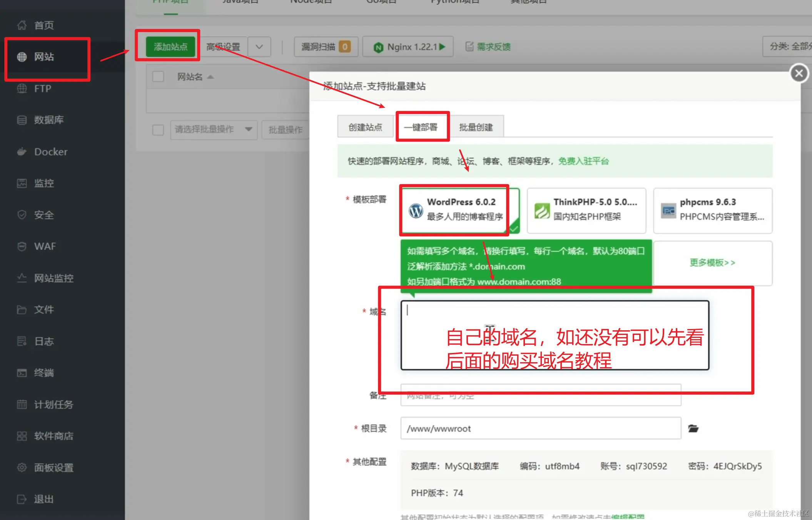Click the 退出 logout icon
The width and height of the screenshot is (812, 520).
pos(22,499)
